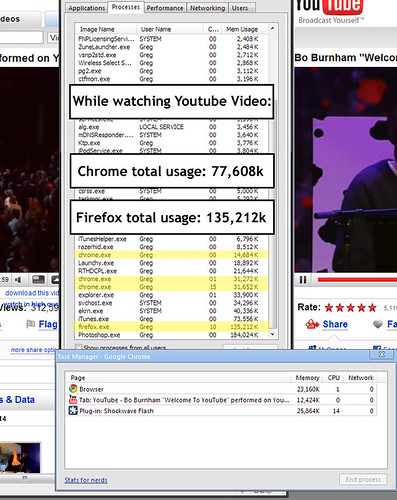Select the iTunesHelper.exe process row

[x=172, y=239]
